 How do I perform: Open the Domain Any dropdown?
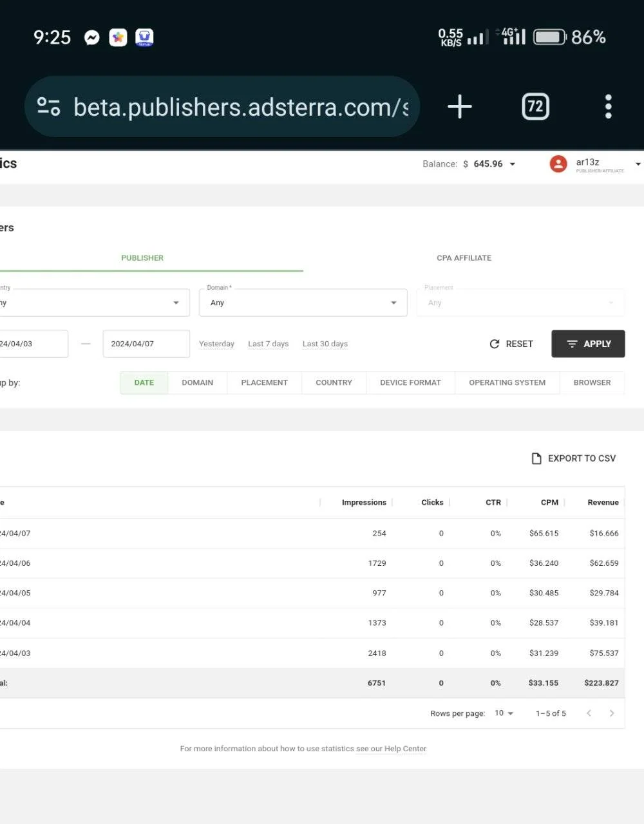pyautogui.click(x=303, y=303)
